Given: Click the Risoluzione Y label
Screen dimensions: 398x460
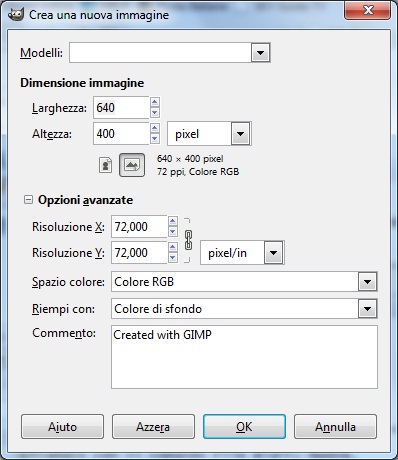Looking at the screenshot, I should point(68,253).
